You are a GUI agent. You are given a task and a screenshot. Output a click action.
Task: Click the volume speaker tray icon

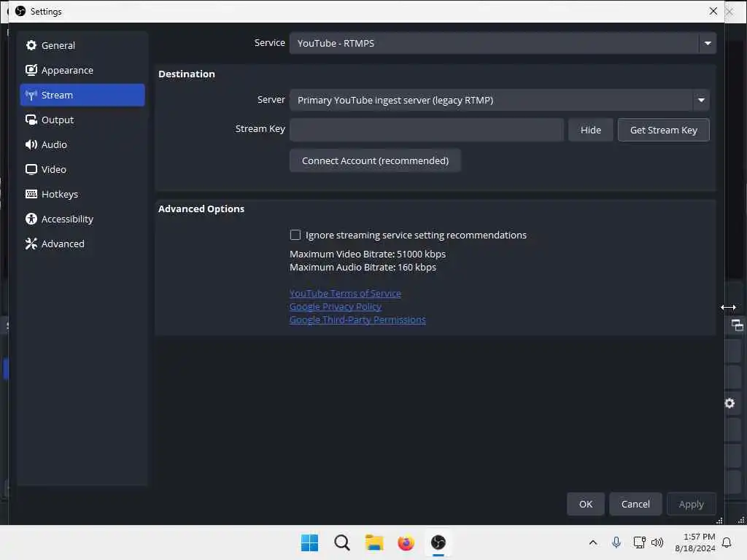click(657, 542)
